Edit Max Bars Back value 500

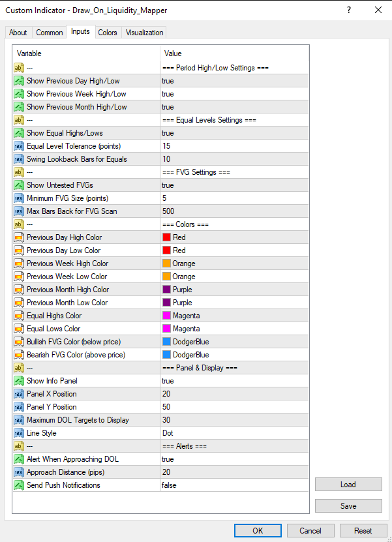234,211
